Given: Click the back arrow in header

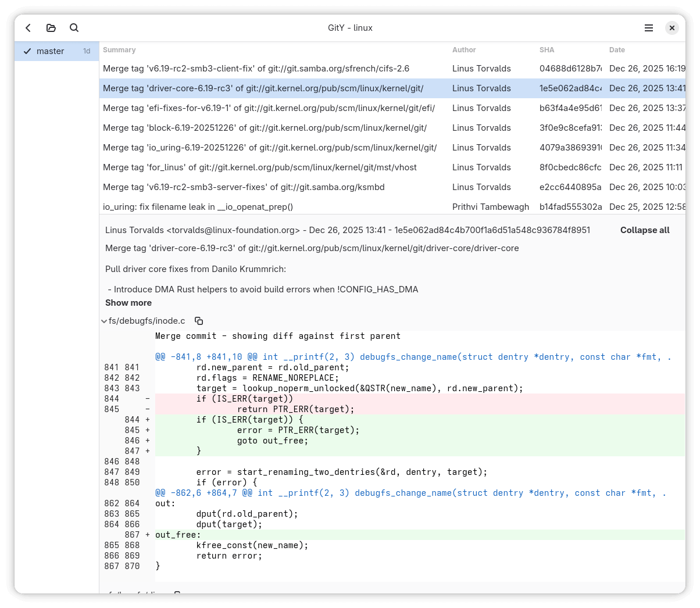Looking at the screenshot, I should [28, 28].
